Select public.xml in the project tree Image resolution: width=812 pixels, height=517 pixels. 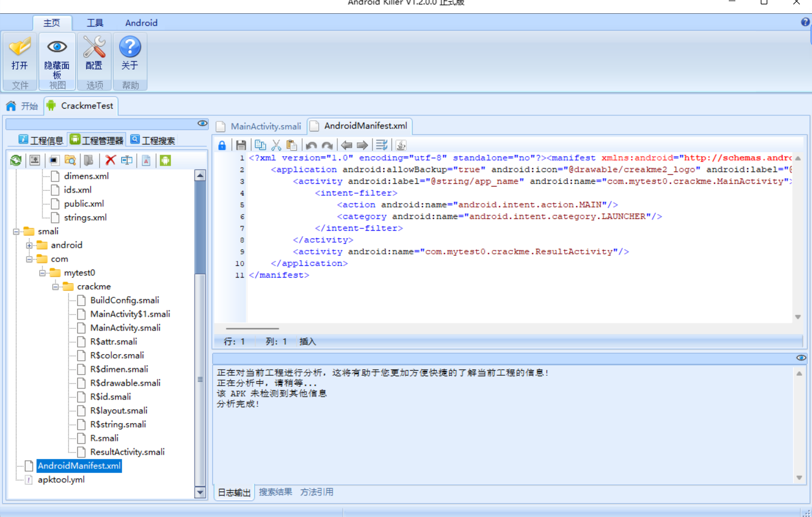(84, 204)
